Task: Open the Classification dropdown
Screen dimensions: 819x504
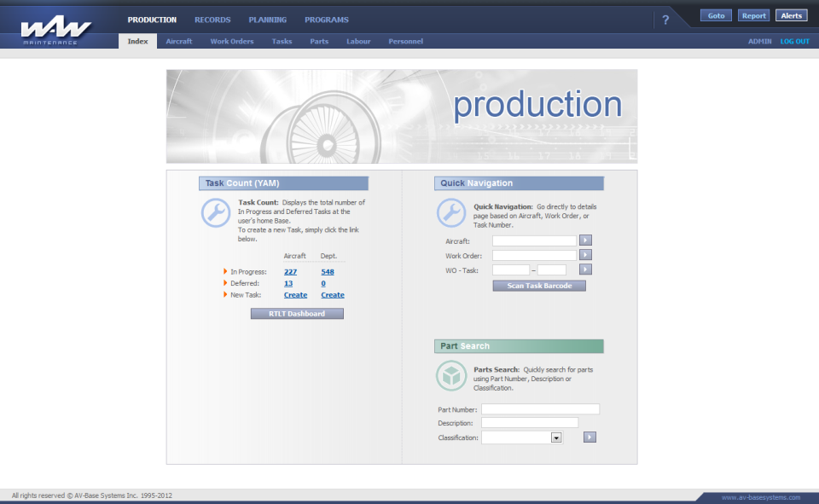Action: click(557, 437)
